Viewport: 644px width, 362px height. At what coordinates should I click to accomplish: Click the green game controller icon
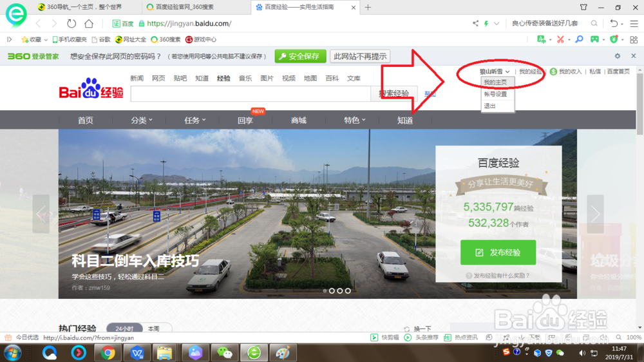pos(594,39)
